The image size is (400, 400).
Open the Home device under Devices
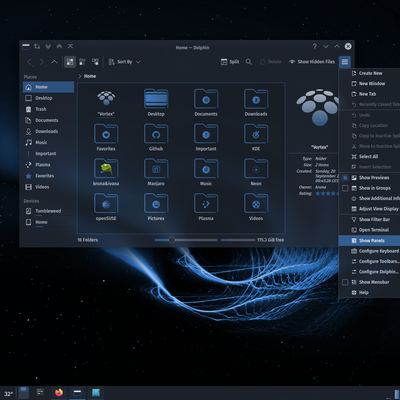click(49, 222)
